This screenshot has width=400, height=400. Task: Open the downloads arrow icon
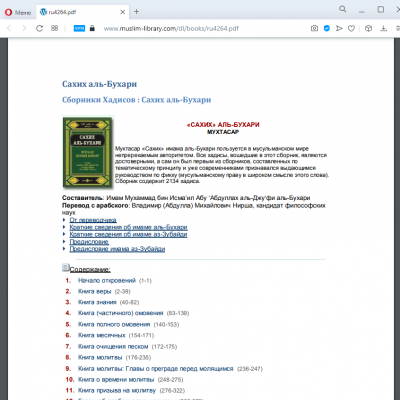384,29
